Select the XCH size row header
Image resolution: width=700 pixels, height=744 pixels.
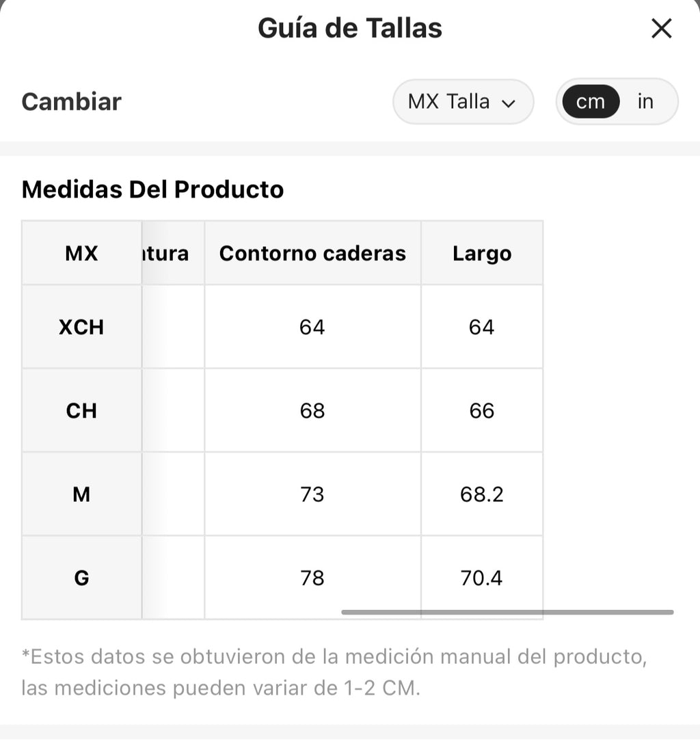click(x=81, y=327)
